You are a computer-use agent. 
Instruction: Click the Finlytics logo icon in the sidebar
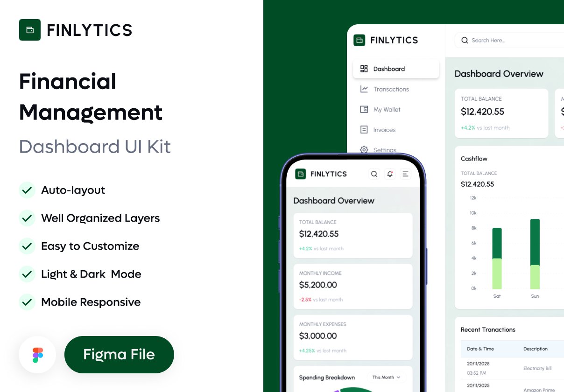tap(360, 41)
